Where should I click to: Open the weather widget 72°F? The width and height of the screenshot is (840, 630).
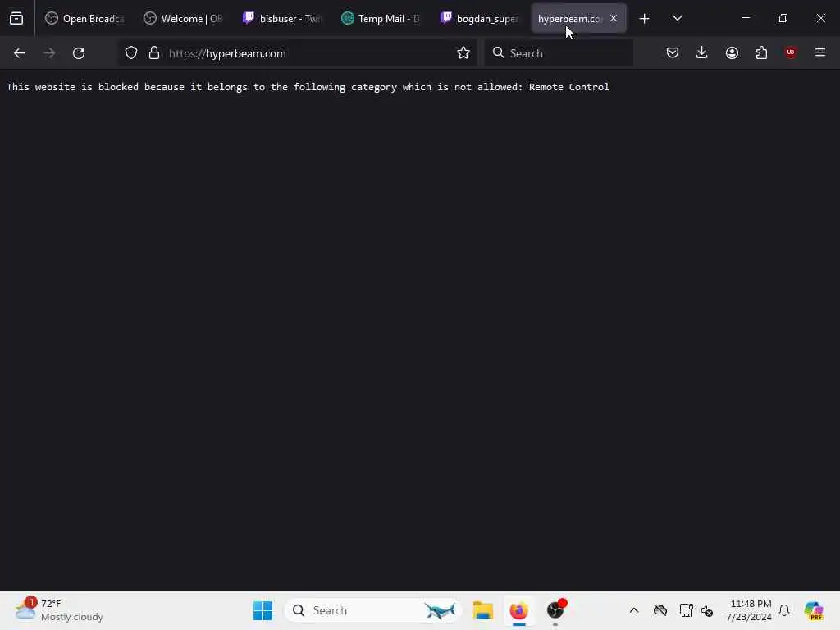click(59, 610)
